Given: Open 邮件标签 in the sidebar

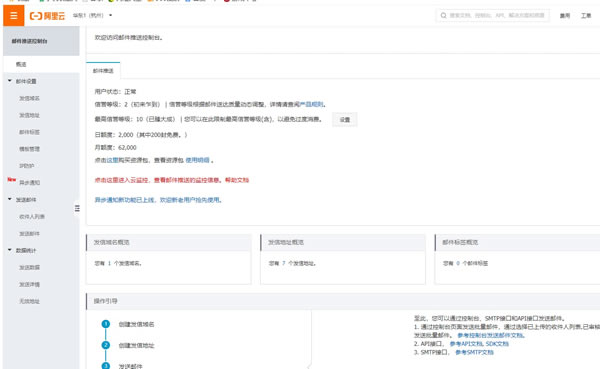Looking at the screenshot, I should [x=29, y=132].
